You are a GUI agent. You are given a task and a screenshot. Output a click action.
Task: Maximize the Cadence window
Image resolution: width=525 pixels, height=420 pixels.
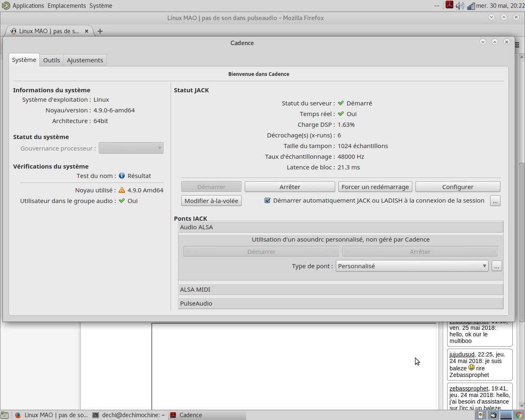(x=495, y=42)
